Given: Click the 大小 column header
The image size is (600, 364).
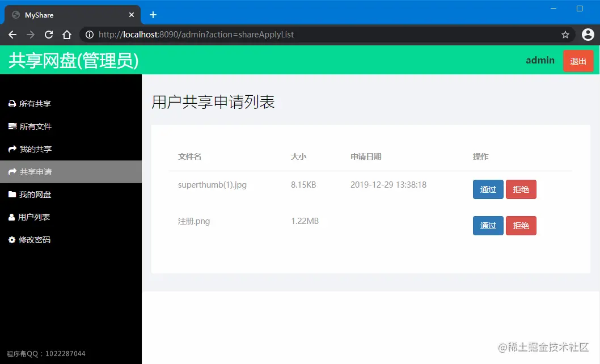Looking at the screenshot, I should (x=298, y=156).
